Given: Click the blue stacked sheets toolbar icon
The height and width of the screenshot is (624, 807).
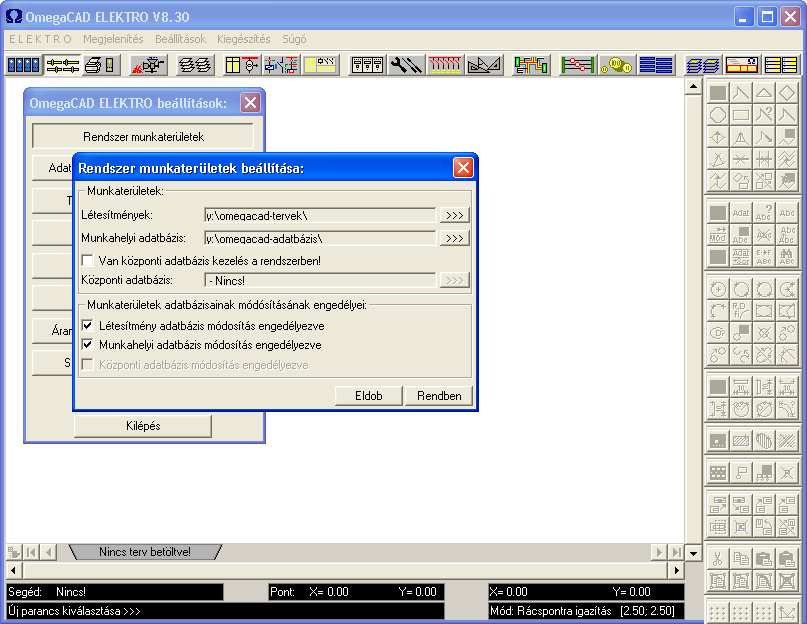Looking at the screenshot, I should pos(703,65).
